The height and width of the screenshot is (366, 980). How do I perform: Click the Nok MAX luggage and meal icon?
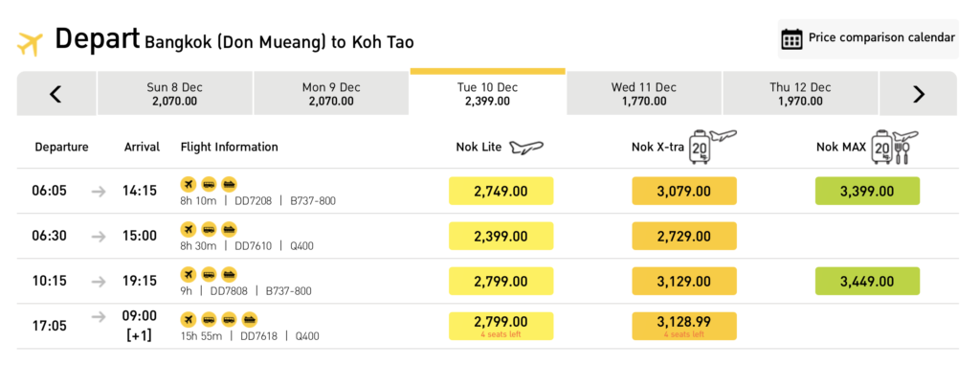point(895,148)
